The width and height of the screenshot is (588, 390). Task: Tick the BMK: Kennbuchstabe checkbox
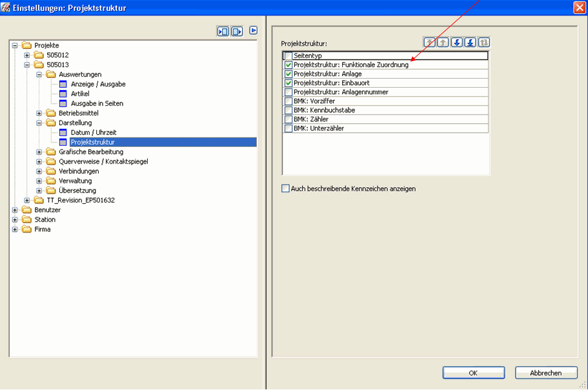click(x=289, y=110)
